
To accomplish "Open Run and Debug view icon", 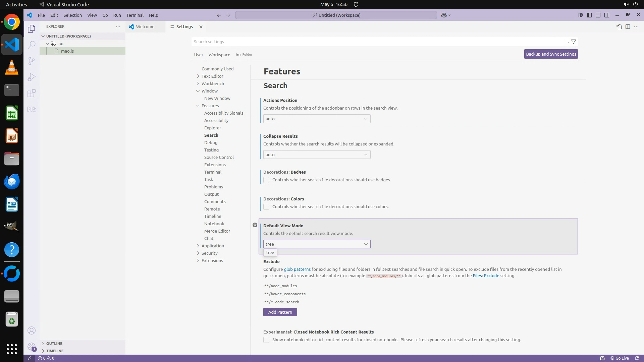I will [32, 77].
